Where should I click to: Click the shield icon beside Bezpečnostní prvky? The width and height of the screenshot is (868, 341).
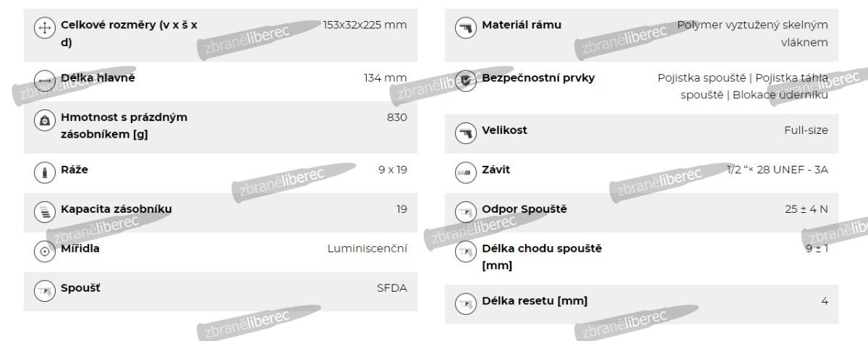coord(464,79)
